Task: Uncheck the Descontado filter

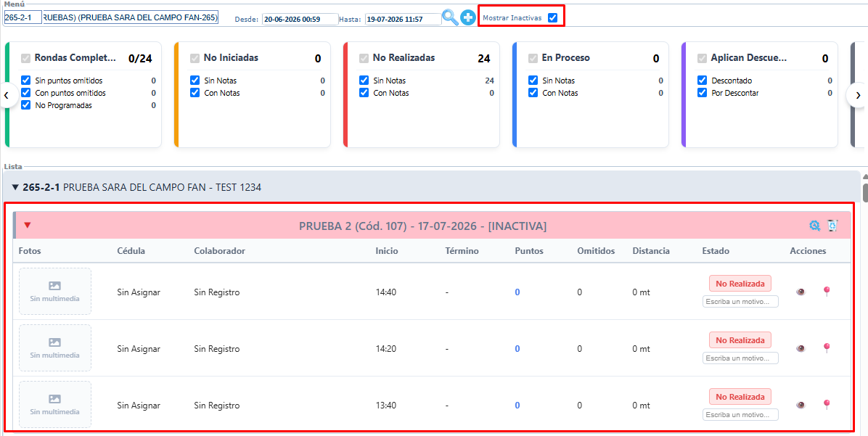Action: tap(702, 81)
